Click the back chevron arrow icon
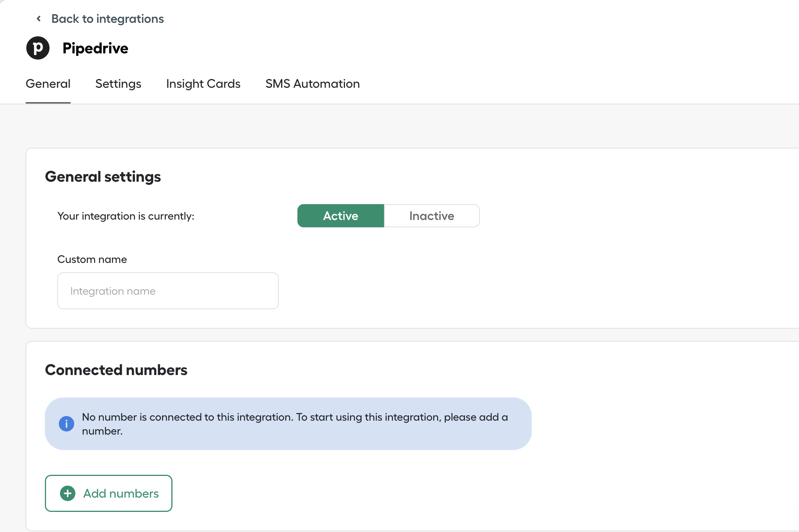This screenshot has height=532, width=799. [39, 19]
